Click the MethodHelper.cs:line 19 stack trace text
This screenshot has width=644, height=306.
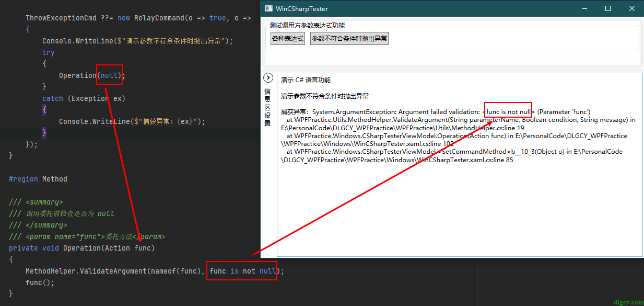[x=487, y=128]
